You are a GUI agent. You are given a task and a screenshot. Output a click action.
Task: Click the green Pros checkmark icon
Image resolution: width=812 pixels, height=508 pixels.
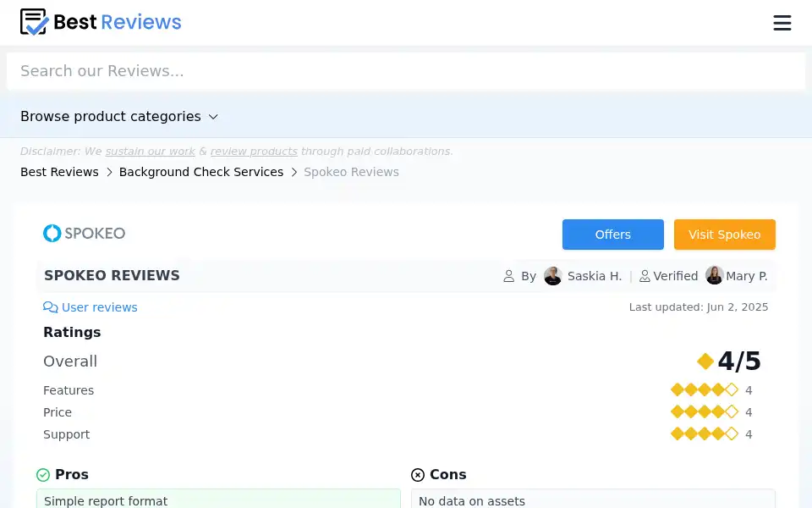tap(43, 475)
